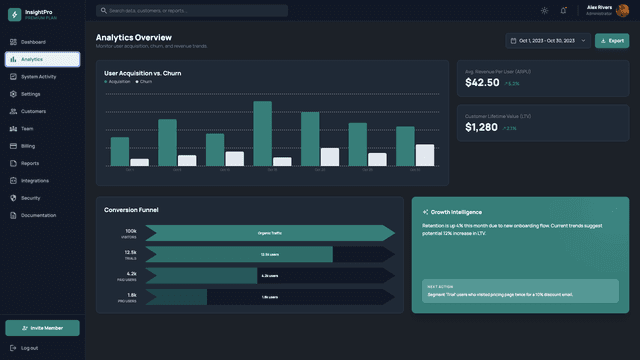Image resolution: width=640 pixels, height=360 pixels.
Task: Click the Security shield icon
Action: click(x=13, y=198)
